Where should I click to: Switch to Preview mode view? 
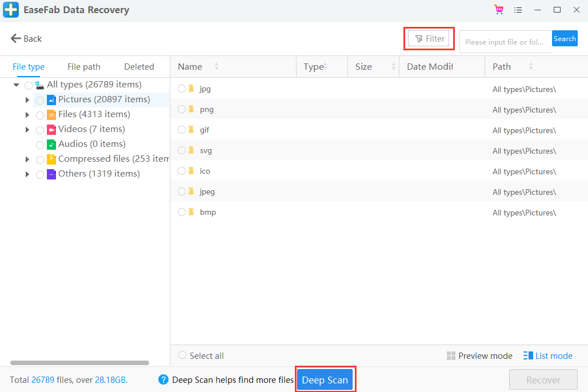coord(479,356)
